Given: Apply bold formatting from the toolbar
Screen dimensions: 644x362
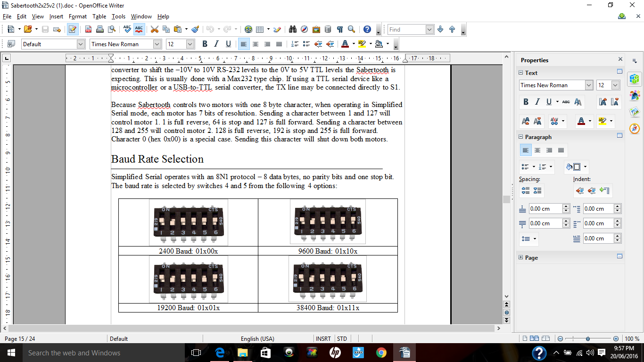Looking at the screenshot, I should pyautogui.click(x=204, y=44).
